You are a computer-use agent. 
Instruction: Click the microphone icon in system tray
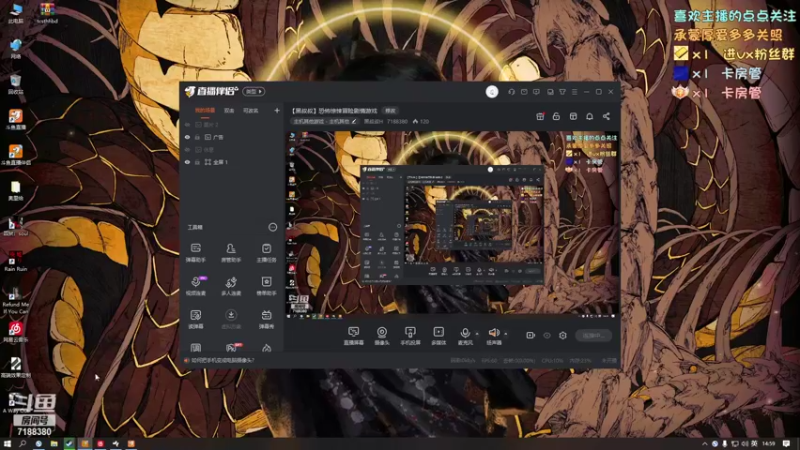pos(724,444)
